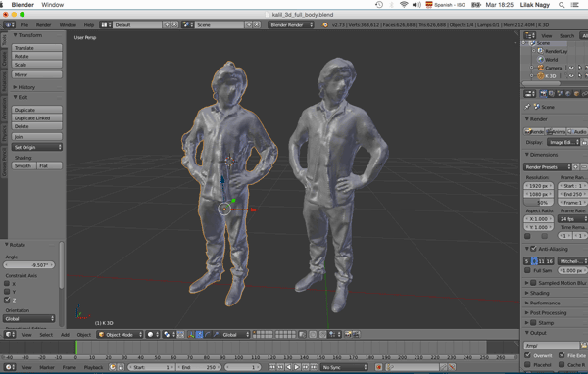This screenshot has height=374, width=588.
Task: Click the screen layout browse icon
Action: coord(106,24)
